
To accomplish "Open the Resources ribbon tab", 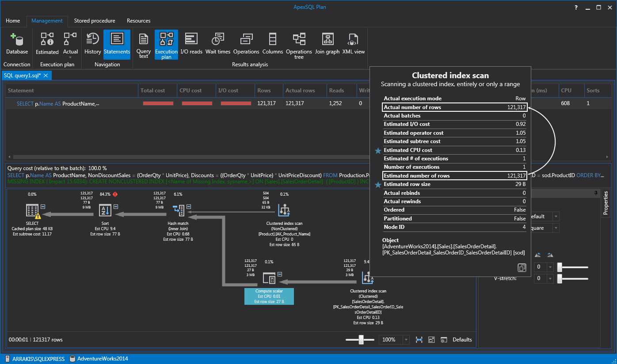I will (x=139, y=21).
